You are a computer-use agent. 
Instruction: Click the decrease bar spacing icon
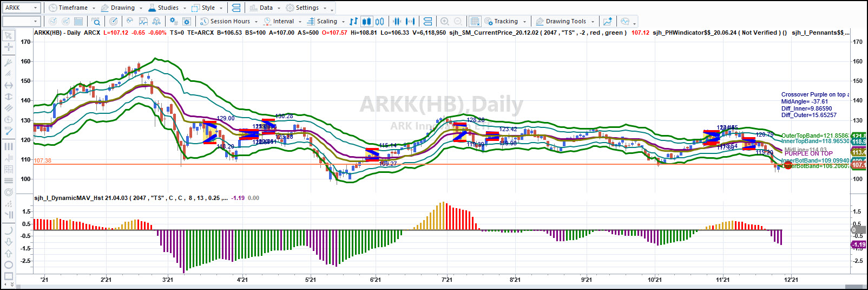[397, 21]
